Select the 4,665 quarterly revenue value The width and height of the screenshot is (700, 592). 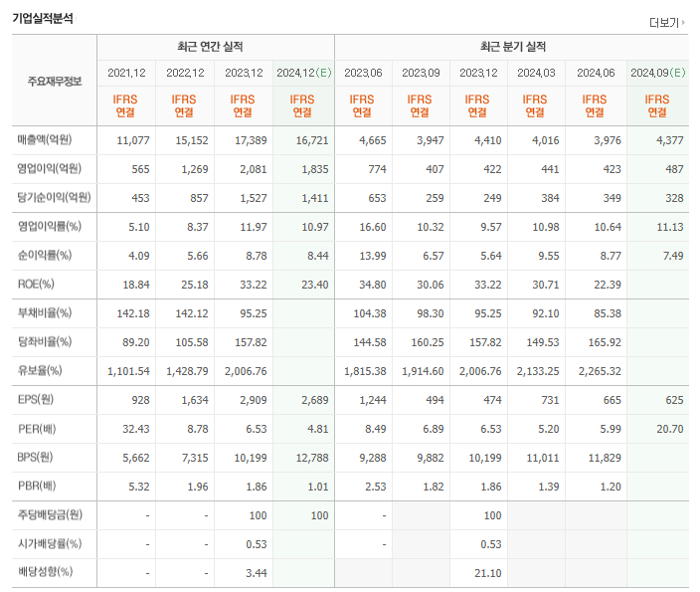pyautogui.click(x=373, y=140)
